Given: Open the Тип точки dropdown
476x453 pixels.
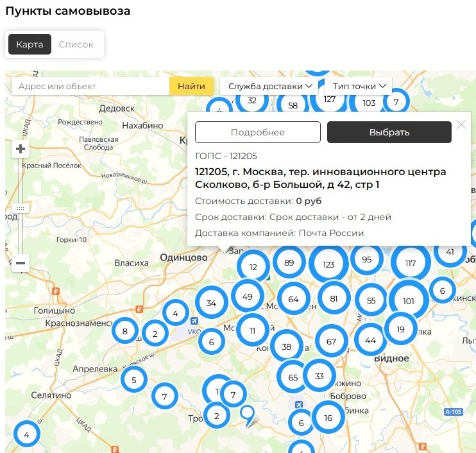Looking at the screenshot, I should (359, 86).
